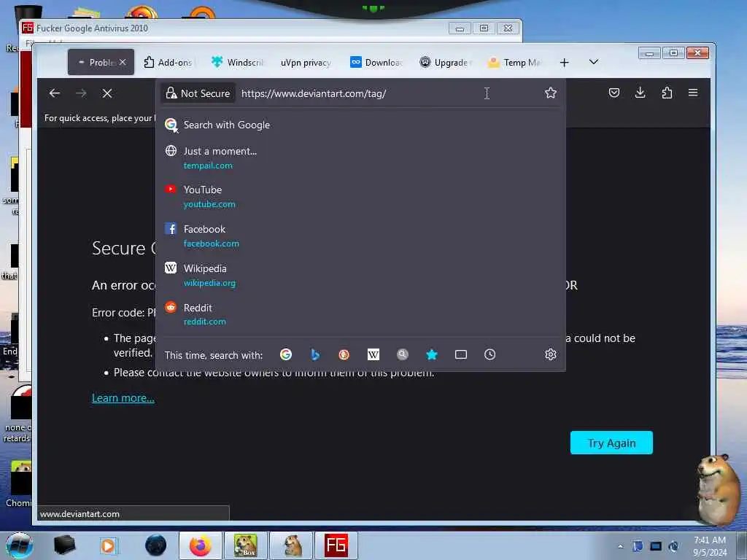747x560 pixels.
Task: Switch to the Download tab
Action: [x=376, y=63]
